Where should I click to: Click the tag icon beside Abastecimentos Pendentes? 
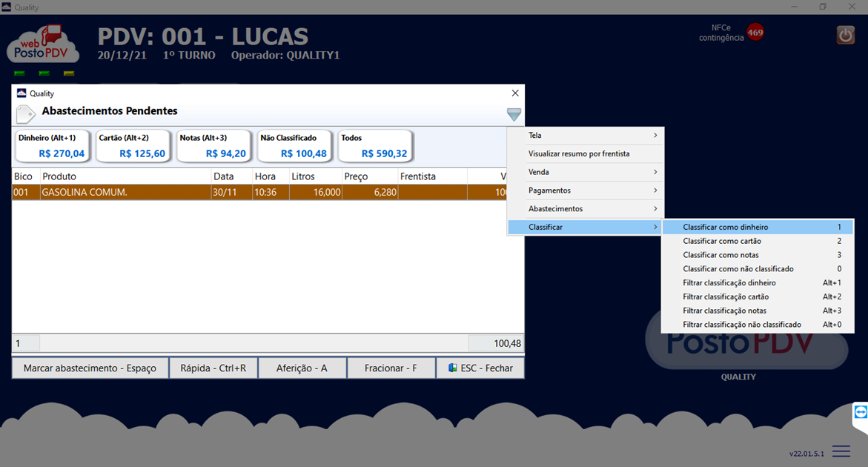pos(26,113)
